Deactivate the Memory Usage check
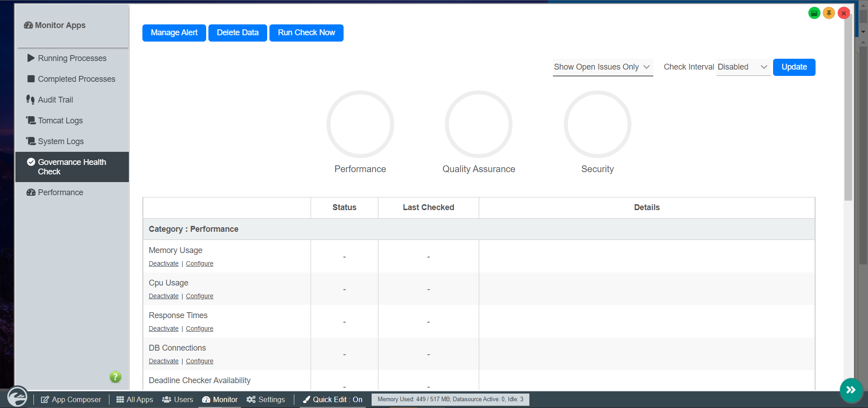This screenshot has width=868, height=408. (x=163, y=264)
